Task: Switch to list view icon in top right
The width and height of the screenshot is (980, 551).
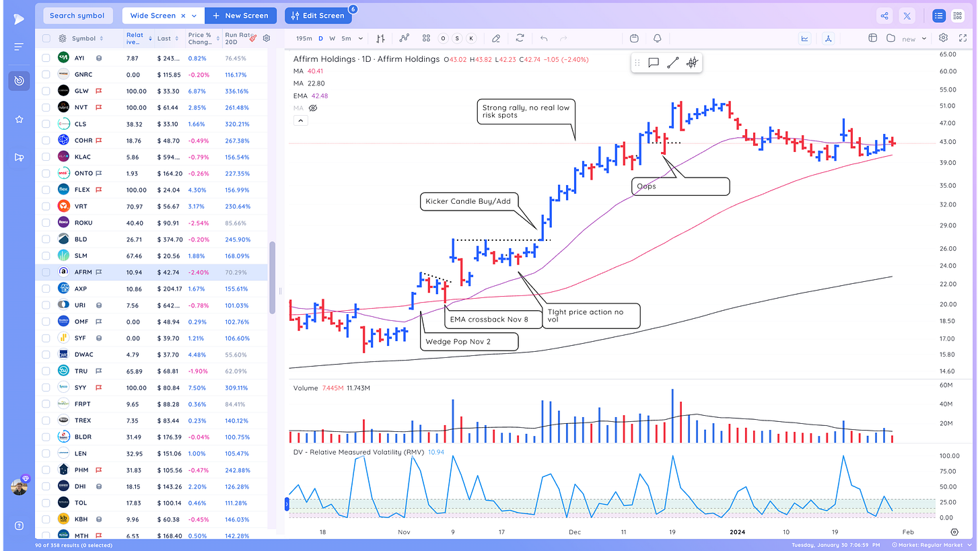Action: click(x=938, y=15)
